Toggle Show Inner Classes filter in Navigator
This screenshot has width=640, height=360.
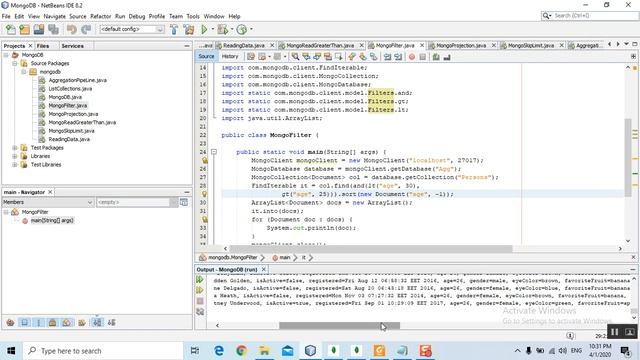click(x=67, y=322)
